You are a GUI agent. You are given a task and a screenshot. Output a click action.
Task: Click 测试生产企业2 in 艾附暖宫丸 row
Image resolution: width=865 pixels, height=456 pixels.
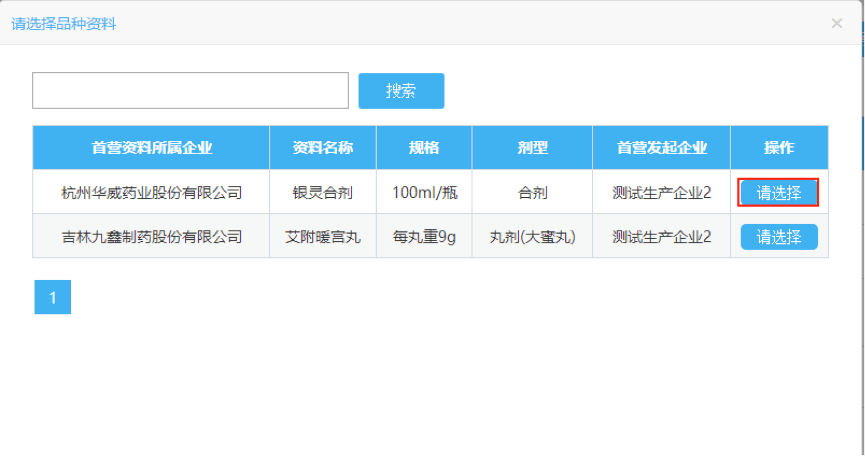pos(661,237)
